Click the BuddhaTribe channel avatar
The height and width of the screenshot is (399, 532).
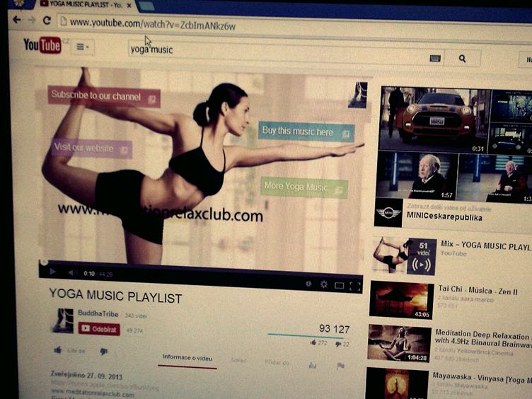pos(62,320)
